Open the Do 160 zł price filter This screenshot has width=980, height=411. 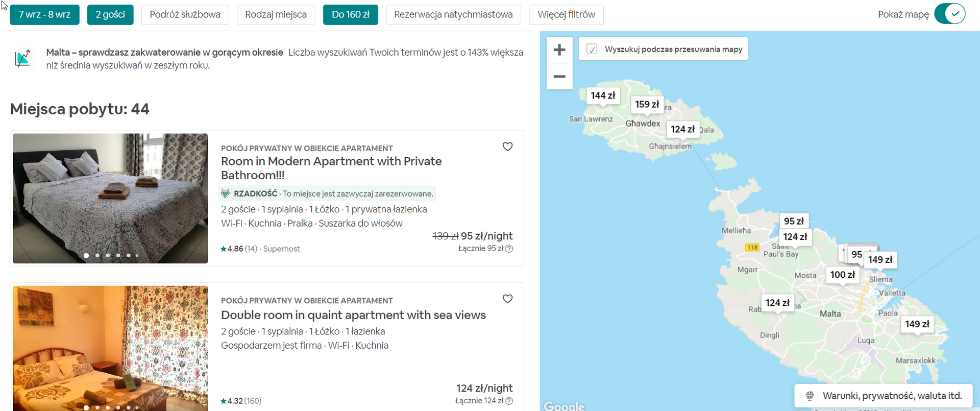[350, 15]
